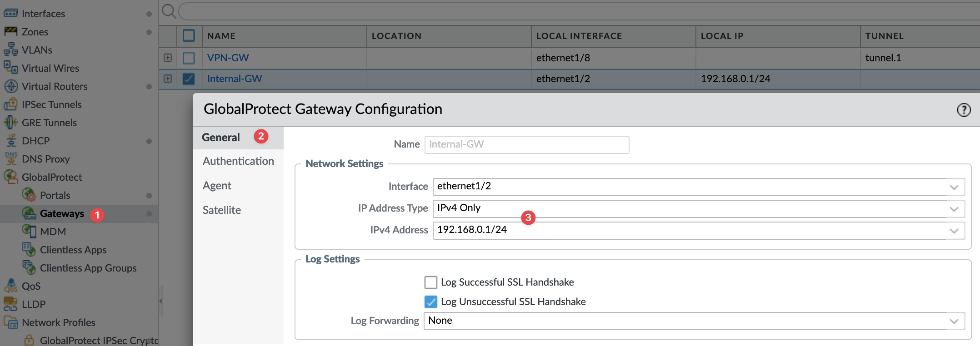
Task: Click the Network Profiles sidebar icon
Action: (x=10, y=322)
